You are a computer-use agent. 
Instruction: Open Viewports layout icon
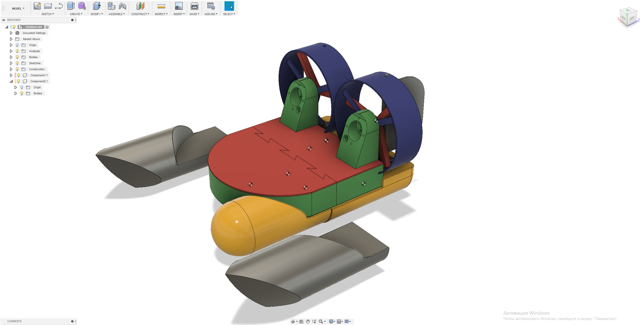pos(347,321)
